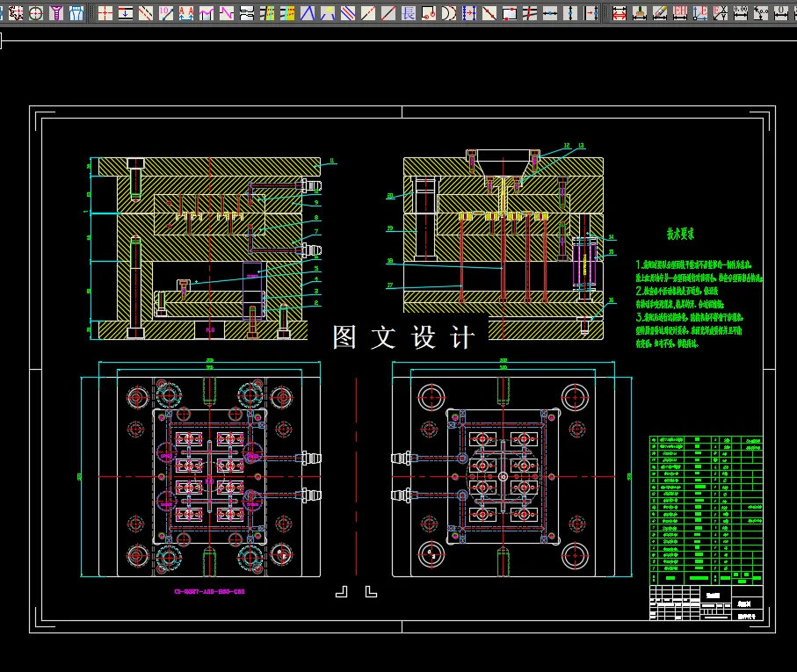The width and height of the screenshot is (797, 672).
Task: Click the blue down-arrow between lines icon
Action: click(x=125, y=12)
